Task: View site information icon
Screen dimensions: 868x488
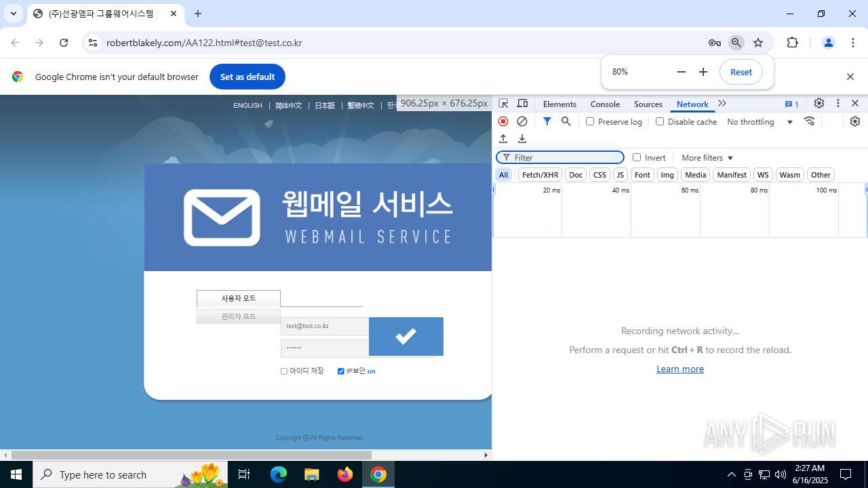Action: click(93, 43)
